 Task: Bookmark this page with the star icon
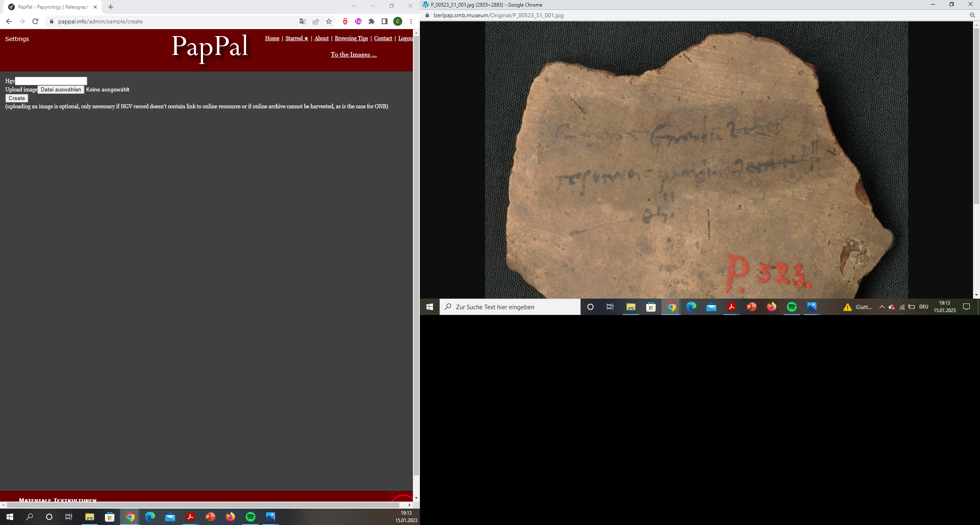(329, 21)
